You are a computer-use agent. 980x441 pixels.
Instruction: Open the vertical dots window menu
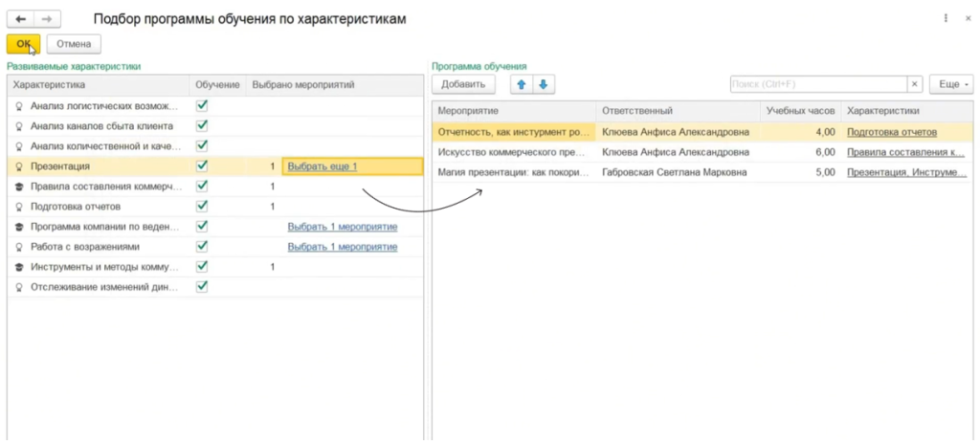(947, 19)
